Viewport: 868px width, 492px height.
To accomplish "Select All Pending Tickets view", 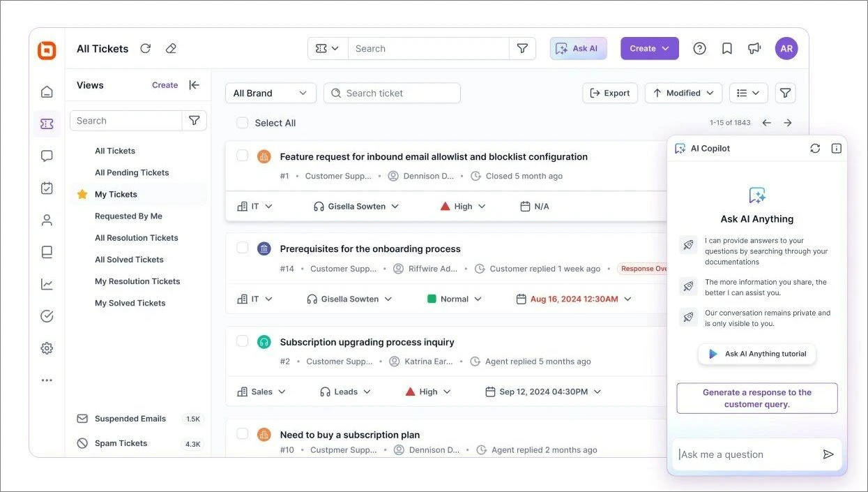I will click(x=132, y=172).
